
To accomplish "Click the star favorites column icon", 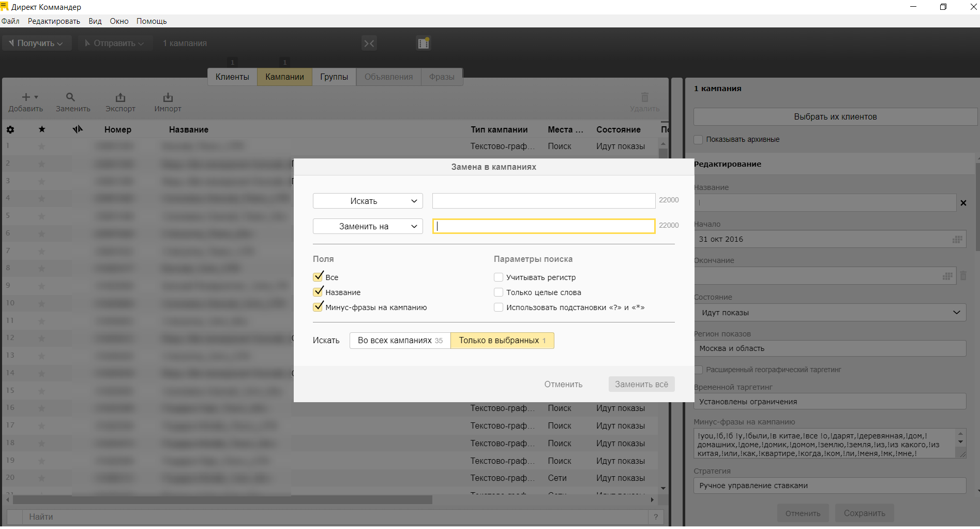I will (42, 129).
